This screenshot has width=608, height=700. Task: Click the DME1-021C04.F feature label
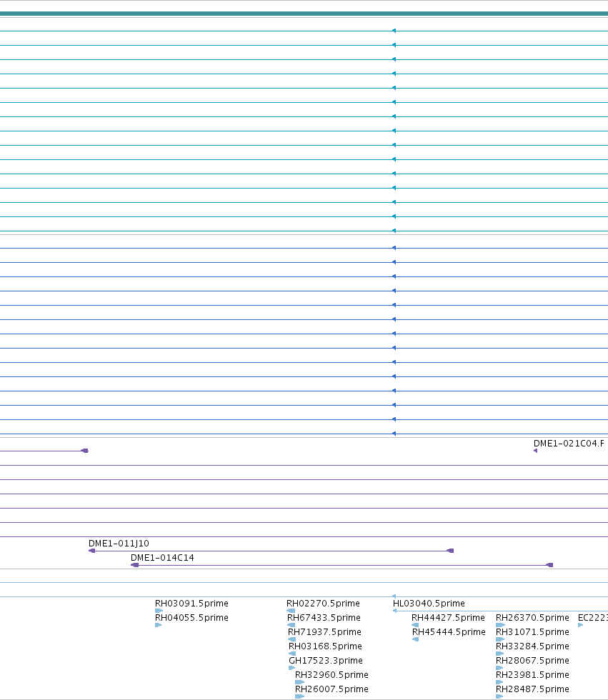click(x=569, y=444)
